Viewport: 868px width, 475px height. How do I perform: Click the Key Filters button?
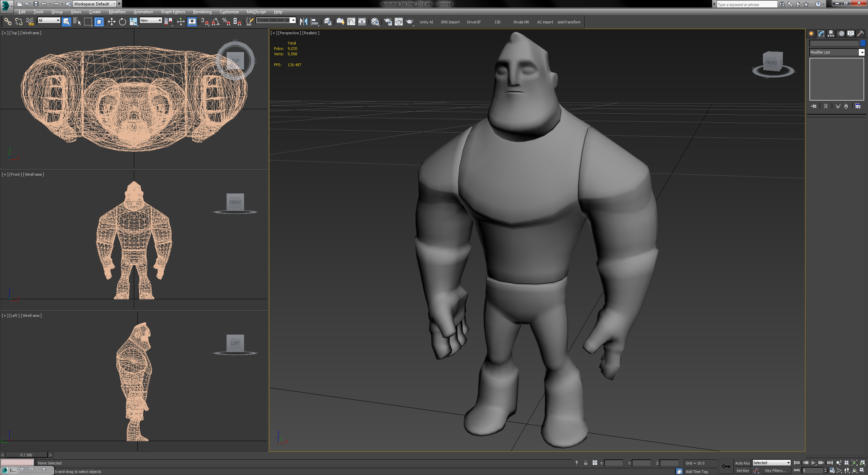click(x=776, y=471)
